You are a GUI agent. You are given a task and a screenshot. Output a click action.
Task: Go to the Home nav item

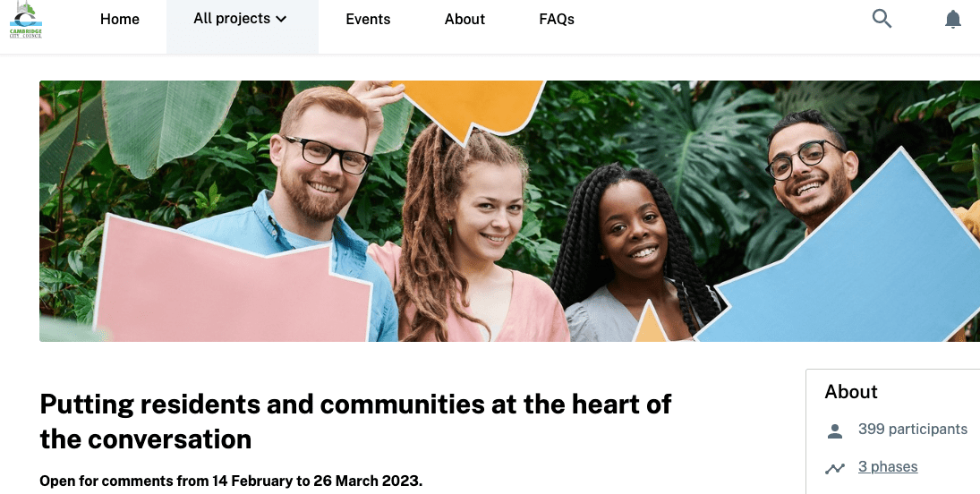(x=120, y=20)
